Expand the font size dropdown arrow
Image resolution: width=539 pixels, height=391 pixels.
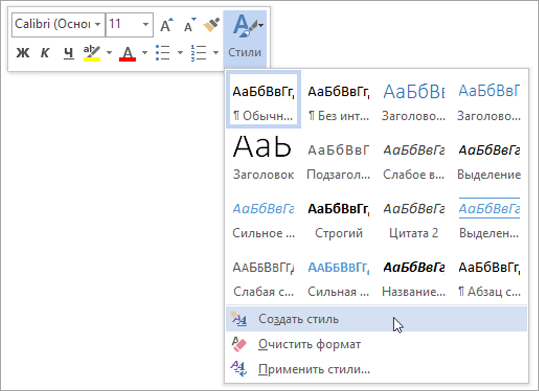point(146,24)
